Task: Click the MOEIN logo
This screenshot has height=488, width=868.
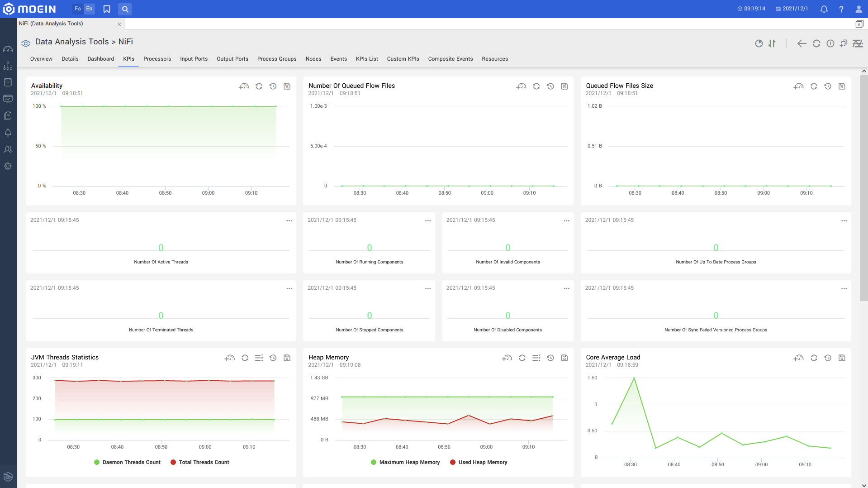Action: 29,9
